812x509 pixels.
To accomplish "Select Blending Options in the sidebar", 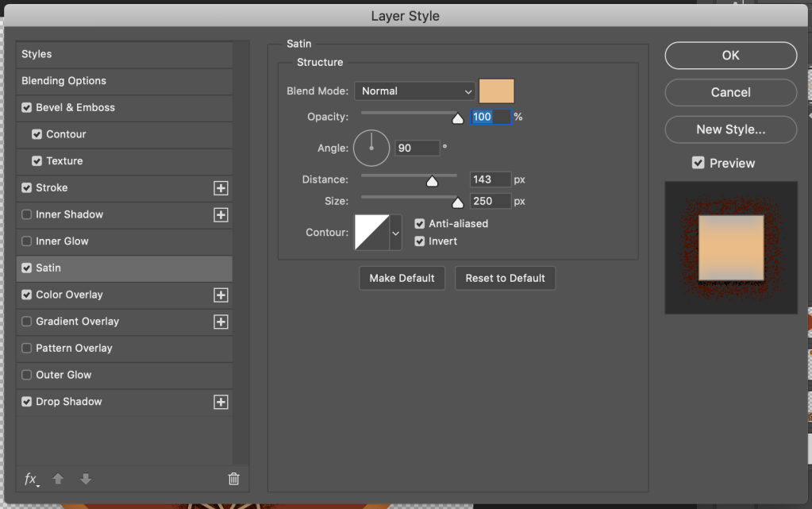I will [63, 81].
